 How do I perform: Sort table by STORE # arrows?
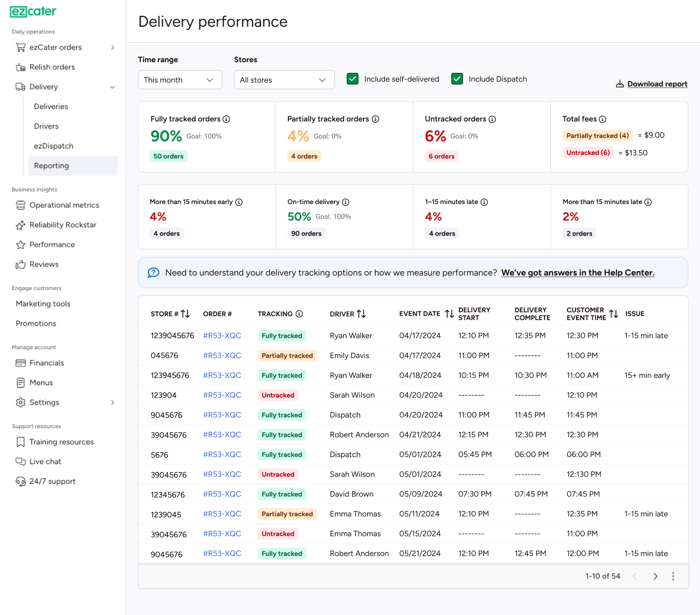[185, 314]
